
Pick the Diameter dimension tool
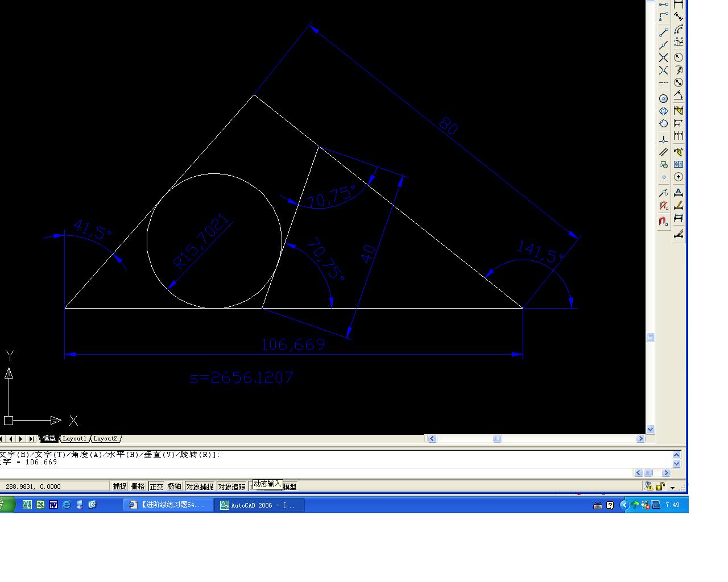click(679, 82)
